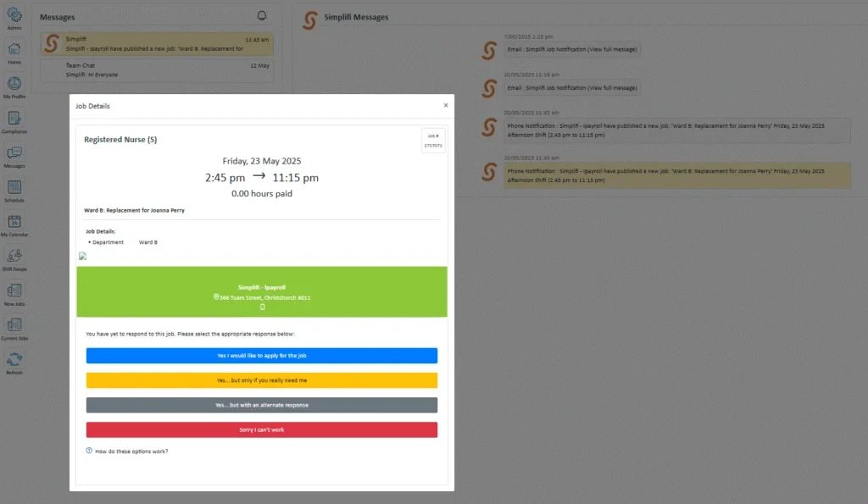The width and height of the screenshot is (868, 504).
Task: Open the Schedule sidebar icon
Action: pyautogui.click(x=14, y=187)
